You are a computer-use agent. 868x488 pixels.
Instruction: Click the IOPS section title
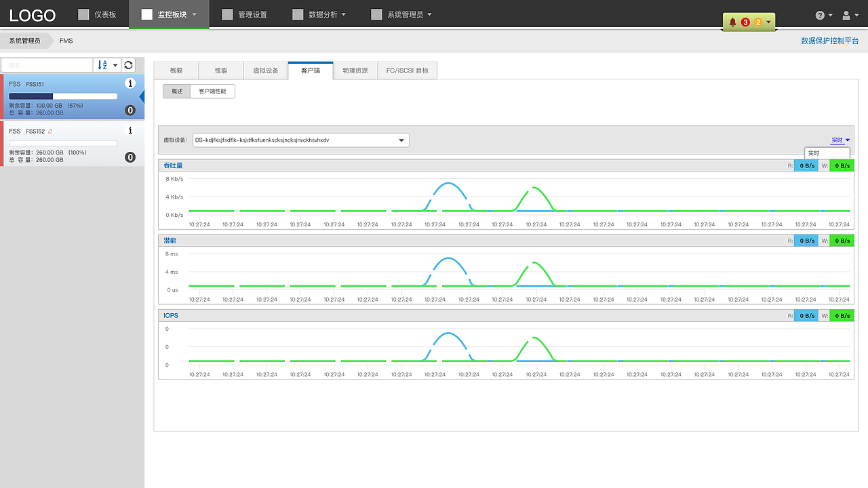point(170,315)
